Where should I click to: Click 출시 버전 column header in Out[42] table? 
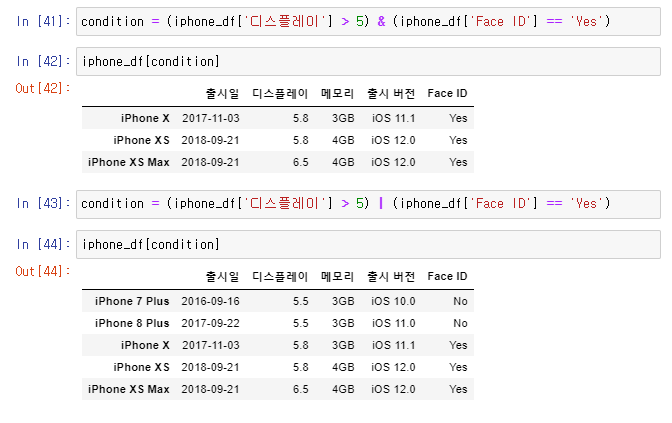[391, 93]
